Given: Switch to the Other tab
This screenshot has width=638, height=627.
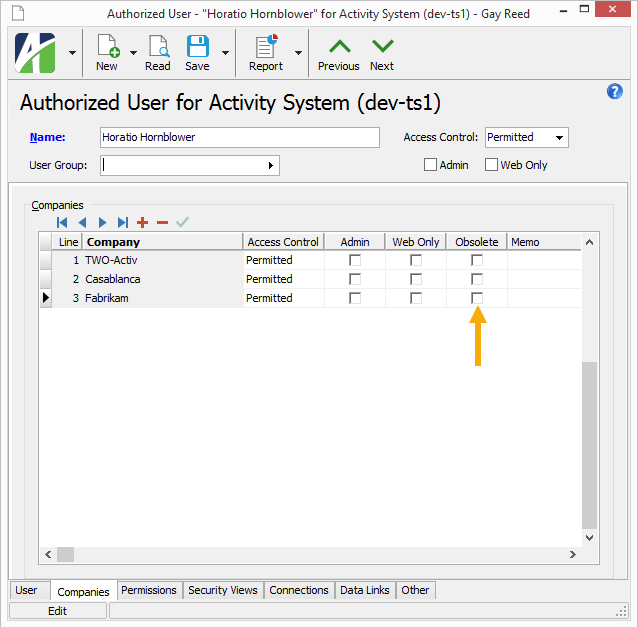Looking at the screenshot, I should click(x=415, y=590).
